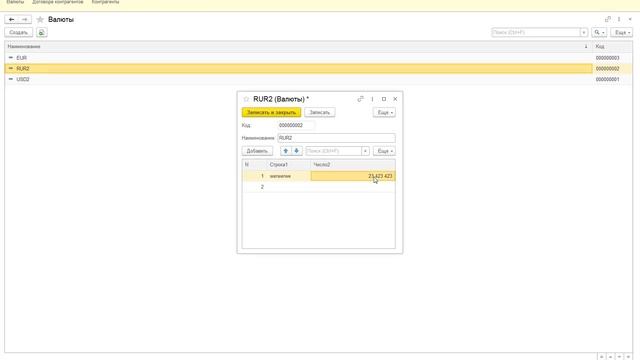640x360 pixels.
Task: Open Договоры контрагентов menu item
Action: click(x=58, y=2)
